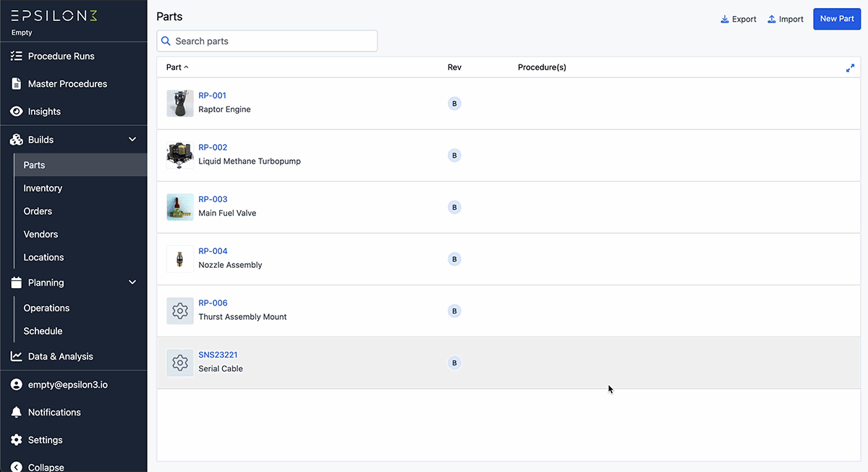Open the Settings gear
This screenshot has width=868, height=472.
click(15, 439)
